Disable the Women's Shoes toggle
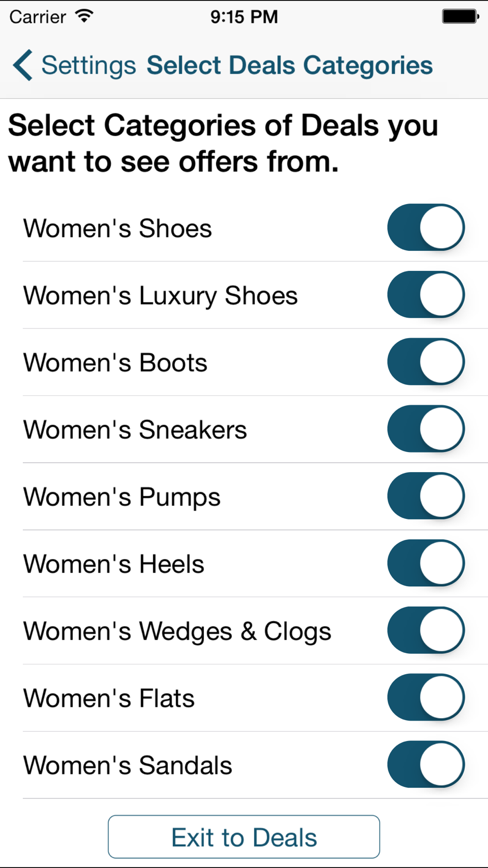Image resolution: width=488 pixels, height=868 pixels. (x=426, y=227)
